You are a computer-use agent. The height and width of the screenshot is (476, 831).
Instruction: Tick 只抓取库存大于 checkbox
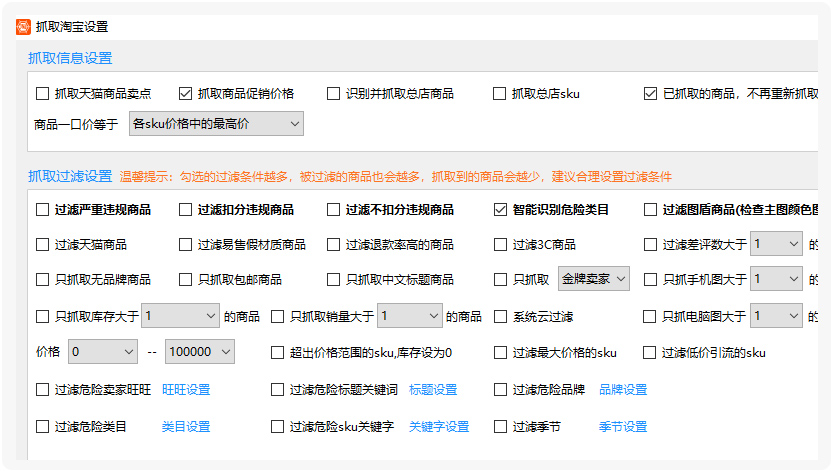point(42,316)
